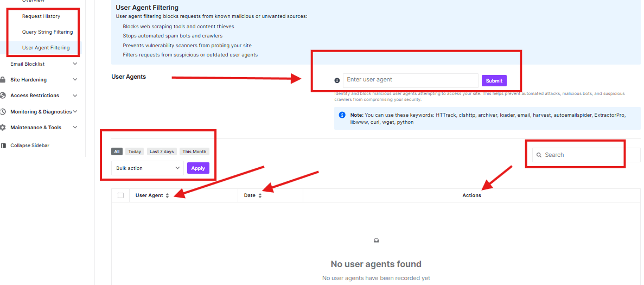Click the search magnifier icon

(539, 155)
